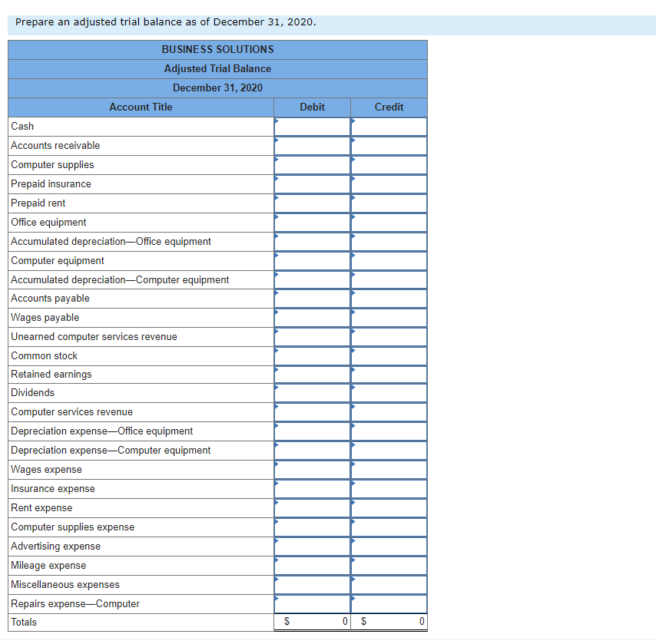Click the Cash credit input cell
The image size is (656, 644).
tap(389, 127)
